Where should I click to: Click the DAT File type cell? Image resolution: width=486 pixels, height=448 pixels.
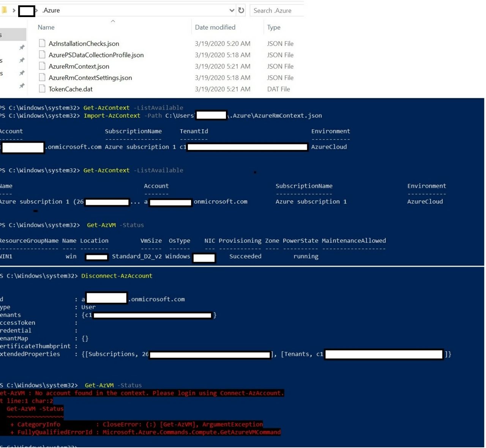click(278, 89)
